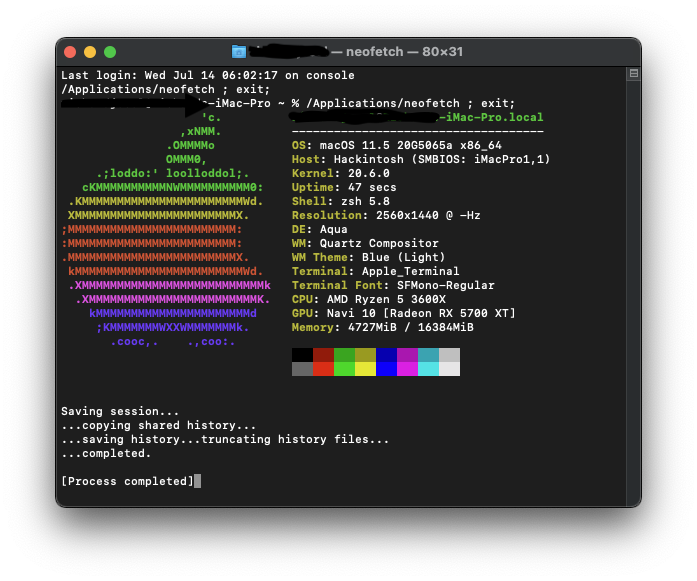The height and width of the screenshot is (581, 697).
Task: Close the neofetch Terminal window
Action: tap(70, 52)
